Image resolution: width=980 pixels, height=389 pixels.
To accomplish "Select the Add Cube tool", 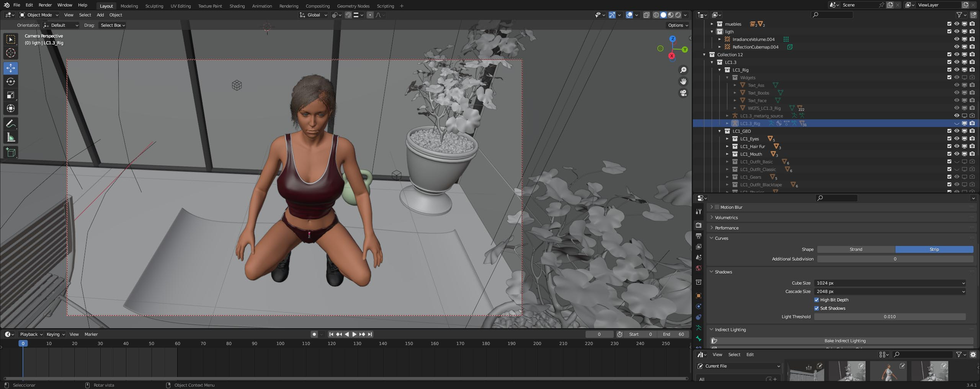I will (11, 152).
